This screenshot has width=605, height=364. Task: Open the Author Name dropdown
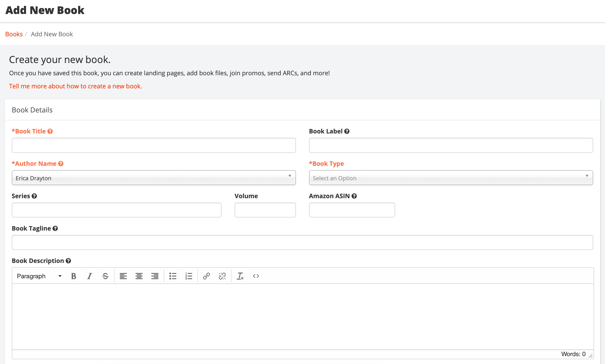[x=153, y=178]
